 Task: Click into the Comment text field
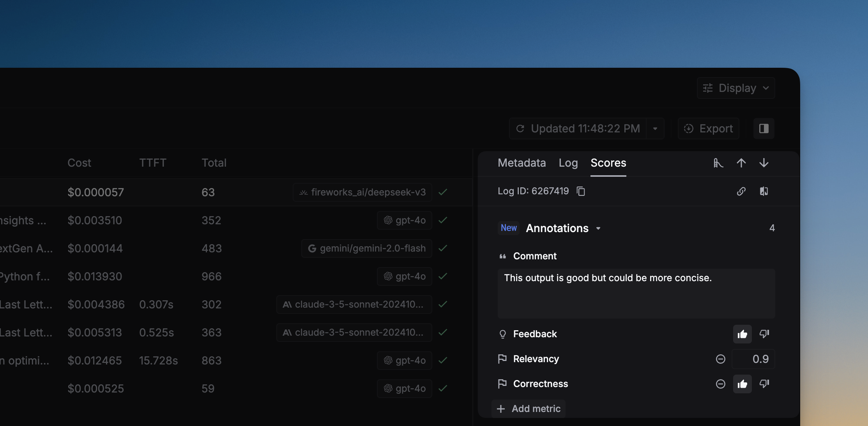click(636, 293)
